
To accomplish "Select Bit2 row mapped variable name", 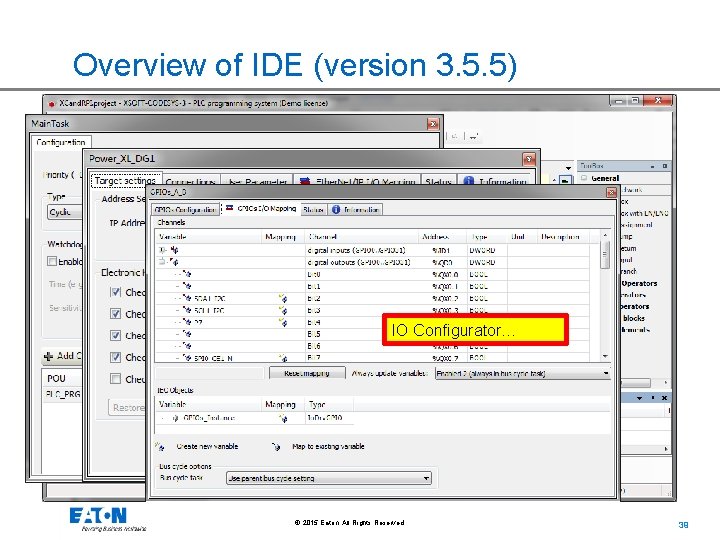I will coord(210,298).
